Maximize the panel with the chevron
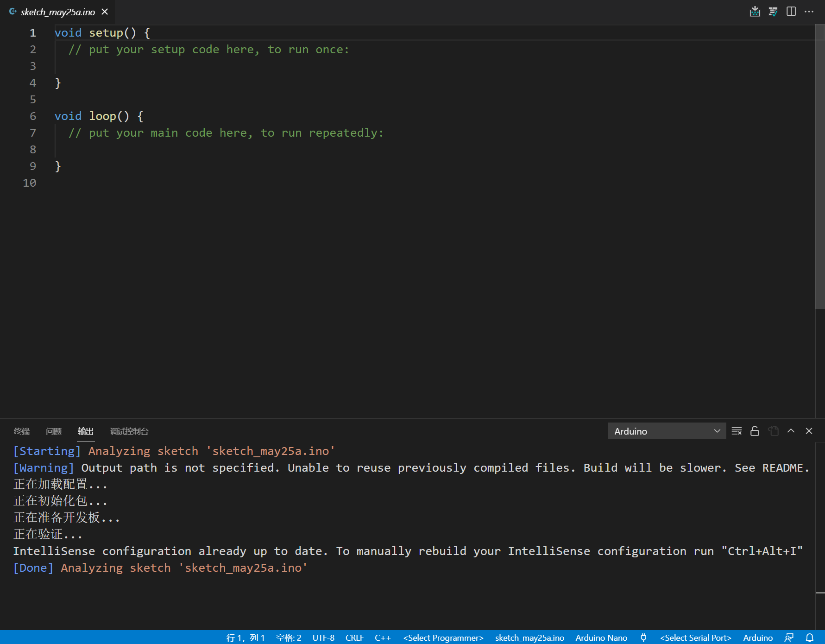The height and width of the screenshot is (644, 825). pos(791,431)
